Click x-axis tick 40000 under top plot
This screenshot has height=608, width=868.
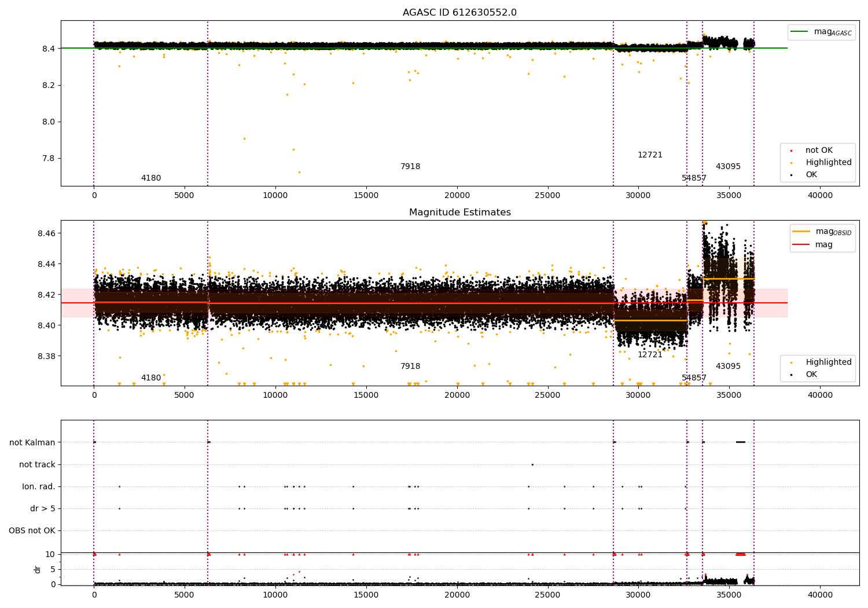pyautogui.click(x=820, y=196)
